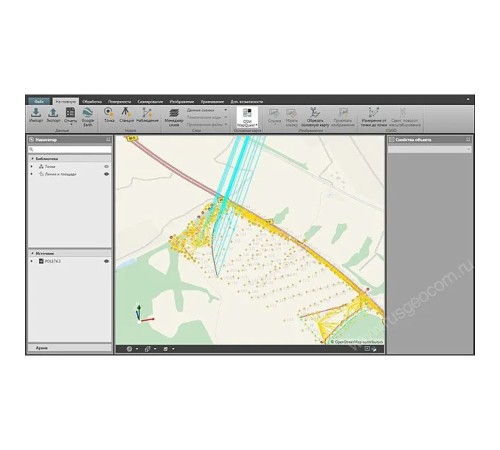Image resolution: width=500 pixels, height=450 pixels.
Task: Collapse the Источники section
Action: point(32,254)
